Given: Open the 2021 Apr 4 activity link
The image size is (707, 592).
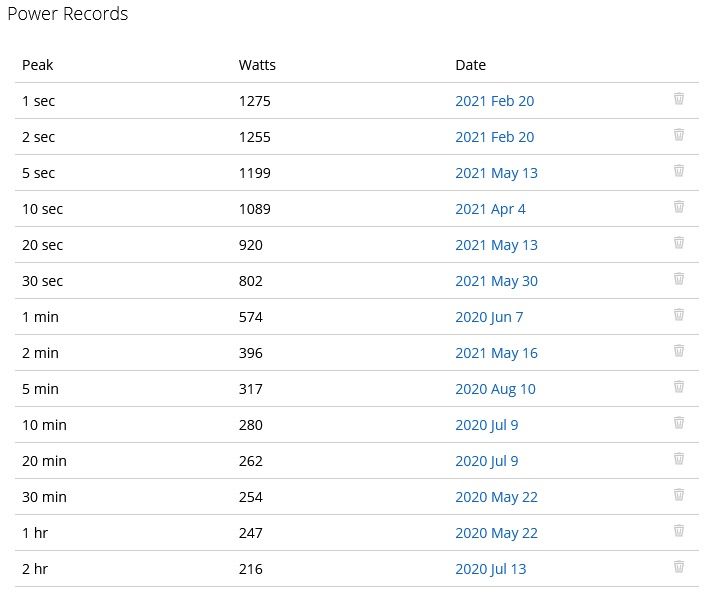Looking at the screenshot, I should click(490, 209).
